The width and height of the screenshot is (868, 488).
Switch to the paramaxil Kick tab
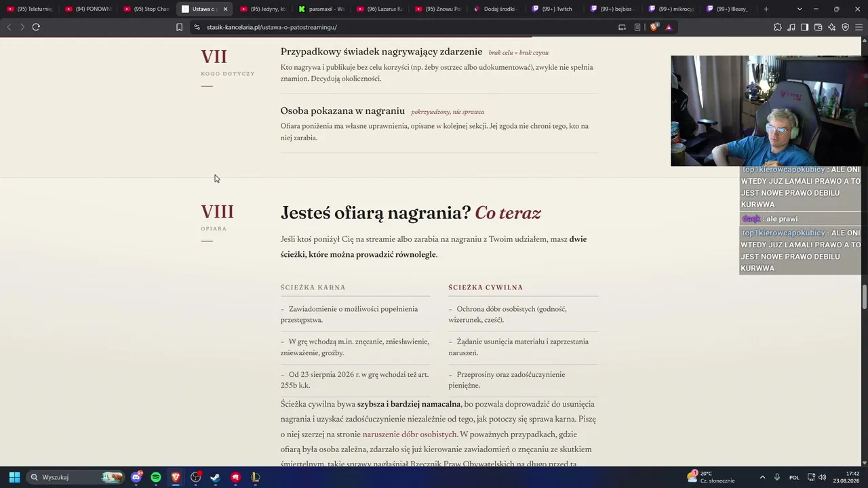pyautogui.click(x=321, y=9)
